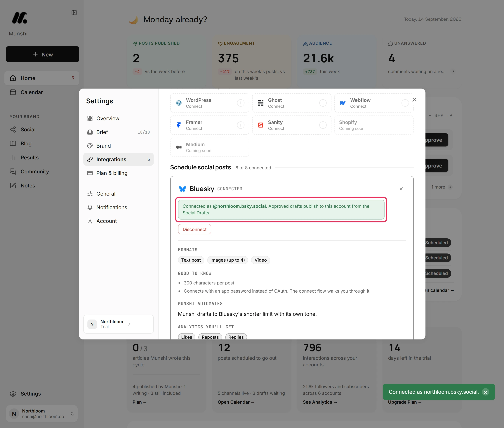Select the Notifications settings tab
The image size is (504, 428).
[x=119, y=207]
